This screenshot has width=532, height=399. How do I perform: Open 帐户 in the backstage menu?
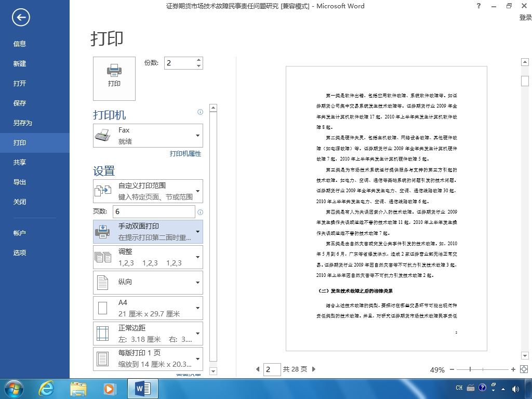[35, 233]
